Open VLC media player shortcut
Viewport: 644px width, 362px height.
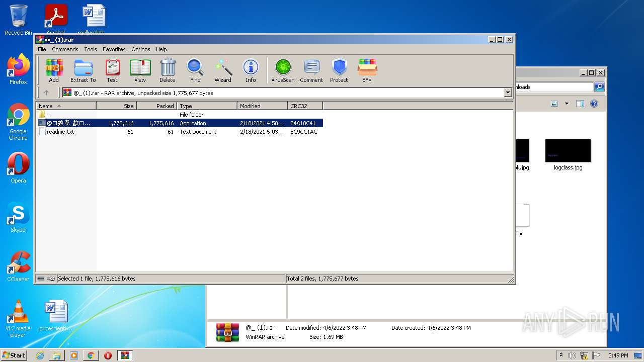(18, 319)
